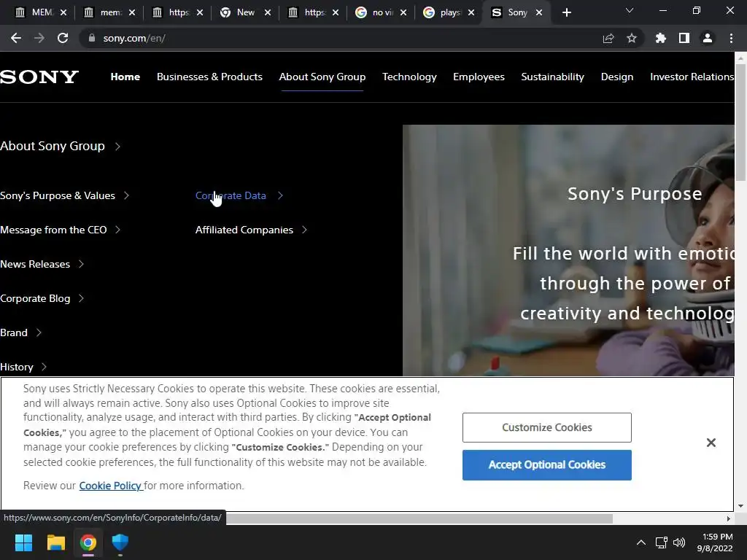The image size is (747, 560).
Task: Open the Cookie Policy link
Action: [110, 486]
